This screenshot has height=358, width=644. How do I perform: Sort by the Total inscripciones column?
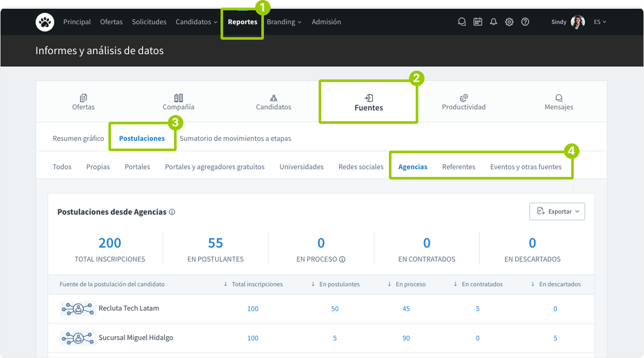coord(253,284)
